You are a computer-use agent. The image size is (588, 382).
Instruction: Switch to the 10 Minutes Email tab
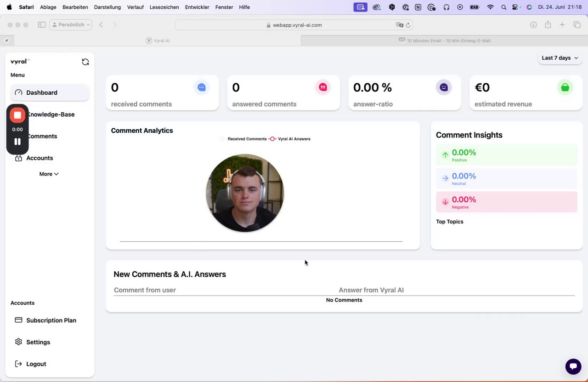pyautogui.click(x=444, y=40)
